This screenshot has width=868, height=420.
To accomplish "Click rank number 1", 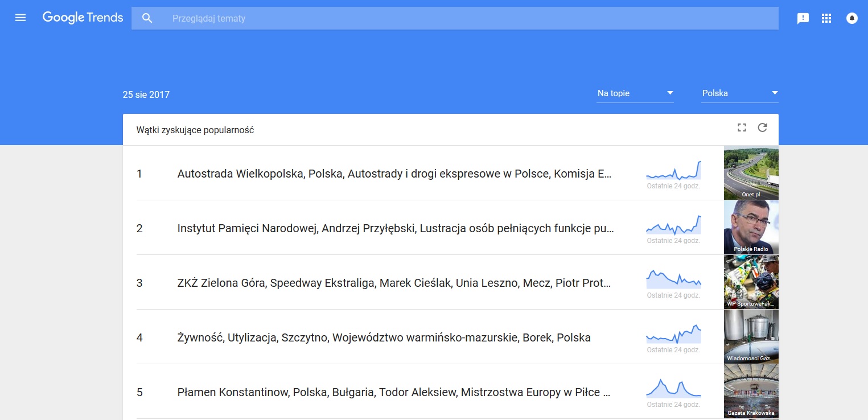I will (x=139, y=174).
